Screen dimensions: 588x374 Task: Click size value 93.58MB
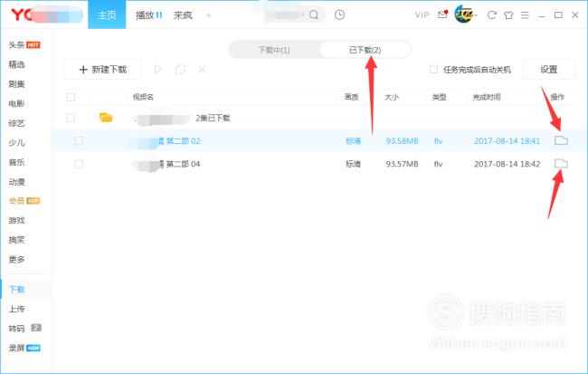402,140
